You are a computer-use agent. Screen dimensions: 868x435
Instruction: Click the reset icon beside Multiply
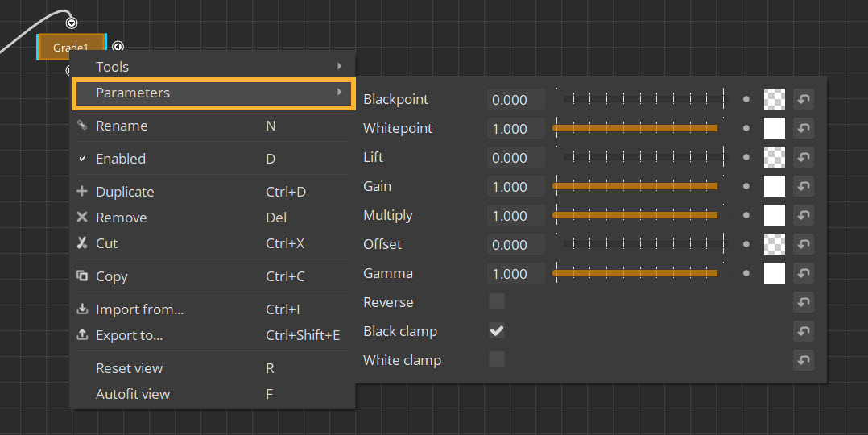(x=803, y=215)
